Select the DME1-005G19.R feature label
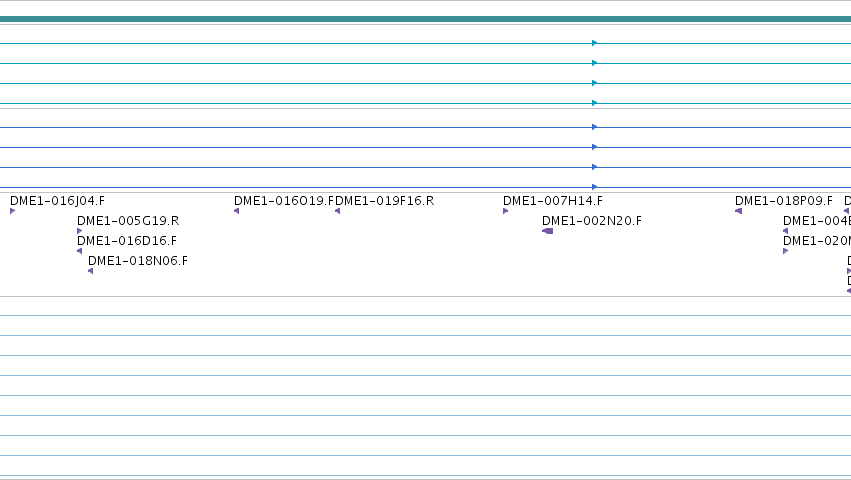Viewport: 851px width, 480px height. tap(128, 221)
